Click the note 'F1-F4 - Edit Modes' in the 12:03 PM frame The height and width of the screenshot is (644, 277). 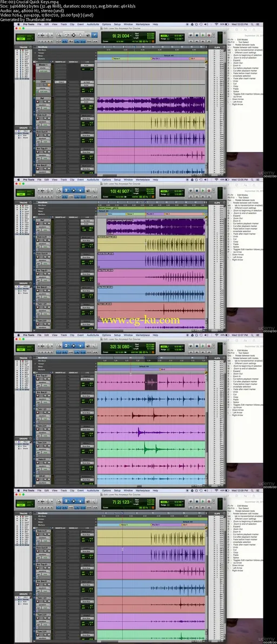238,39
